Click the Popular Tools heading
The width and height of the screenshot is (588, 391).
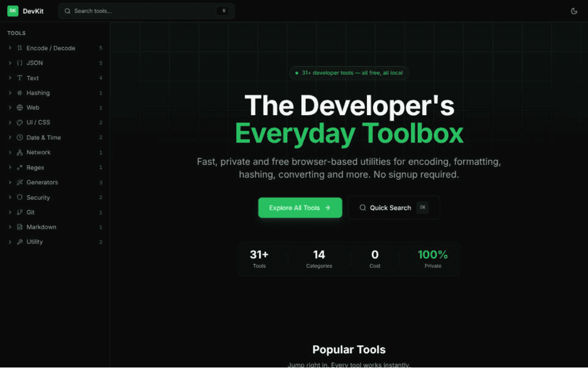click(349, 349)
